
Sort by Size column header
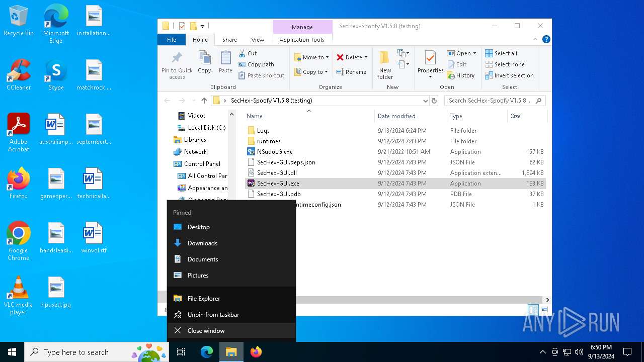click(527, 116)
